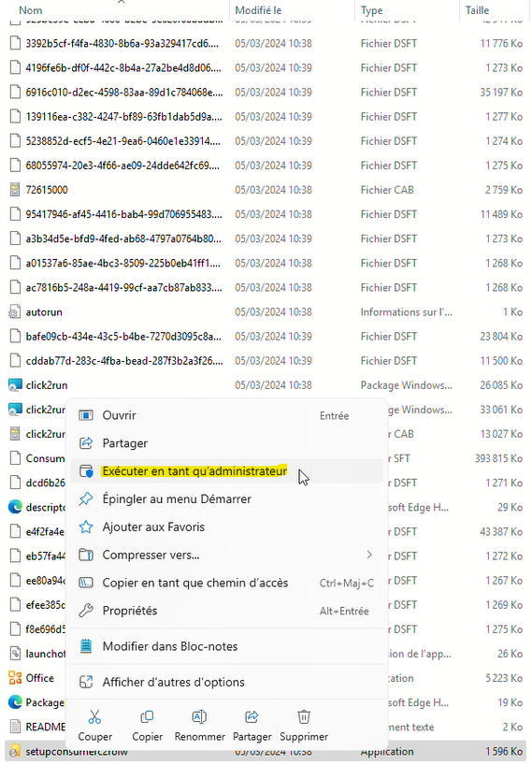Click the Modifié le column header
The image size is (532, 765).
258,10
